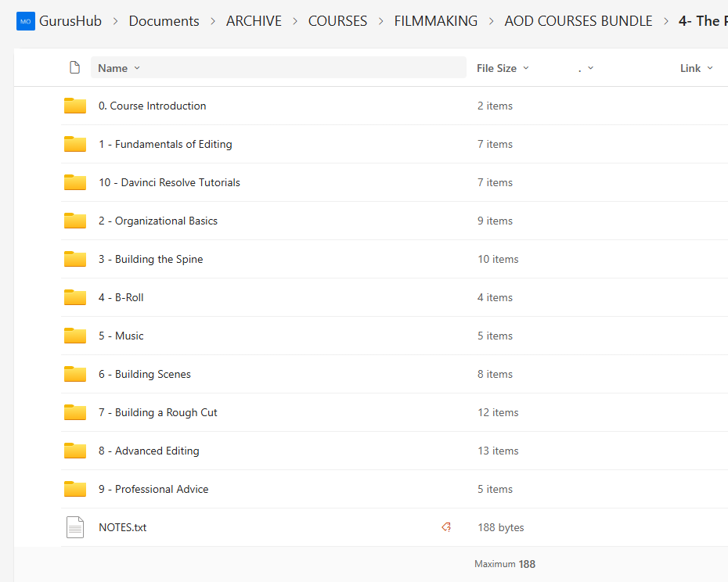Click the folder icon for Advanced Editing
The width and height of the screenshot is (728, 582).
75,451
